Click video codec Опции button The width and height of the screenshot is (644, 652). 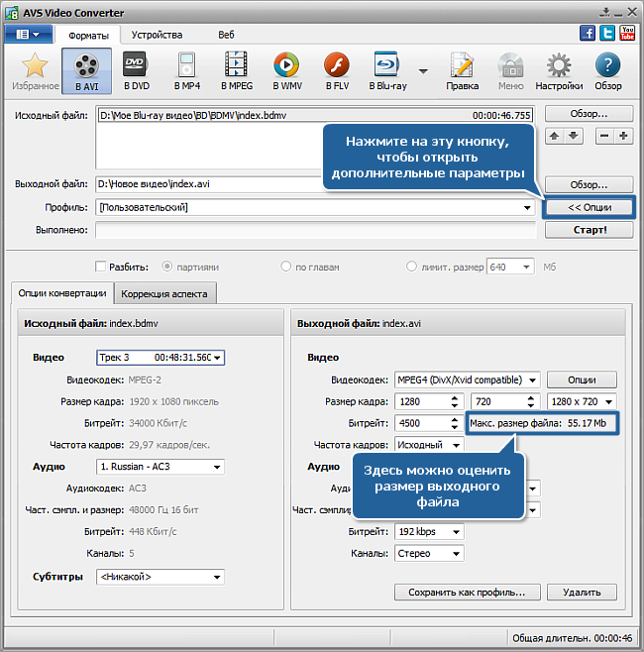(582, 380)
